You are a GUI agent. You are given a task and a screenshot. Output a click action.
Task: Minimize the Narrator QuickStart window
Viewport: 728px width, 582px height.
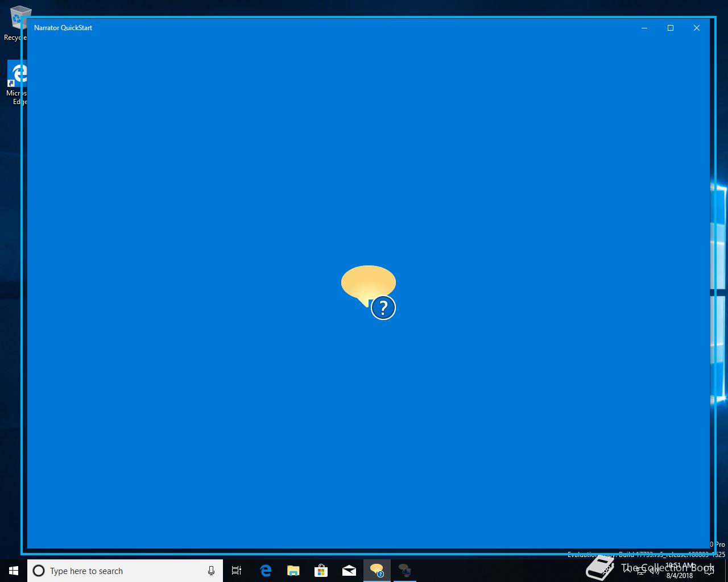[x=644, y=28]
